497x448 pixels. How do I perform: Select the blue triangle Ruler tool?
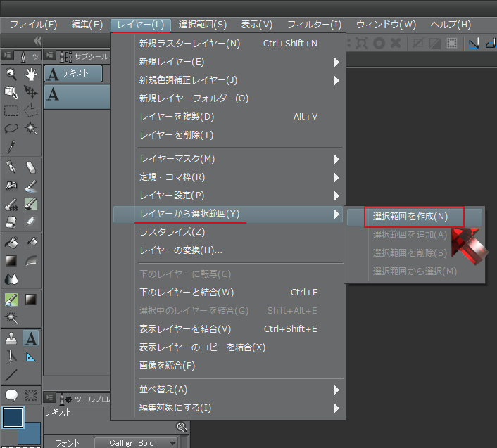pyautogui.click(x=31, y=357)
